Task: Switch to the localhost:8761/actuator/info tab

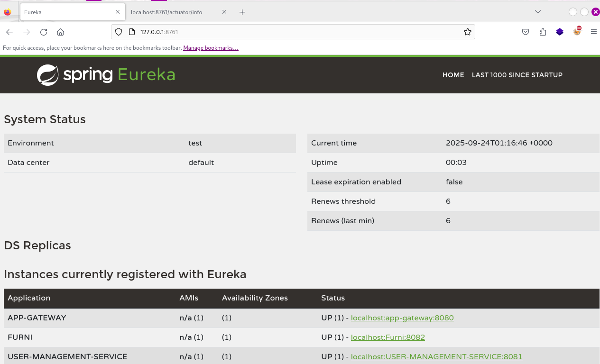Action: [178, 12]
